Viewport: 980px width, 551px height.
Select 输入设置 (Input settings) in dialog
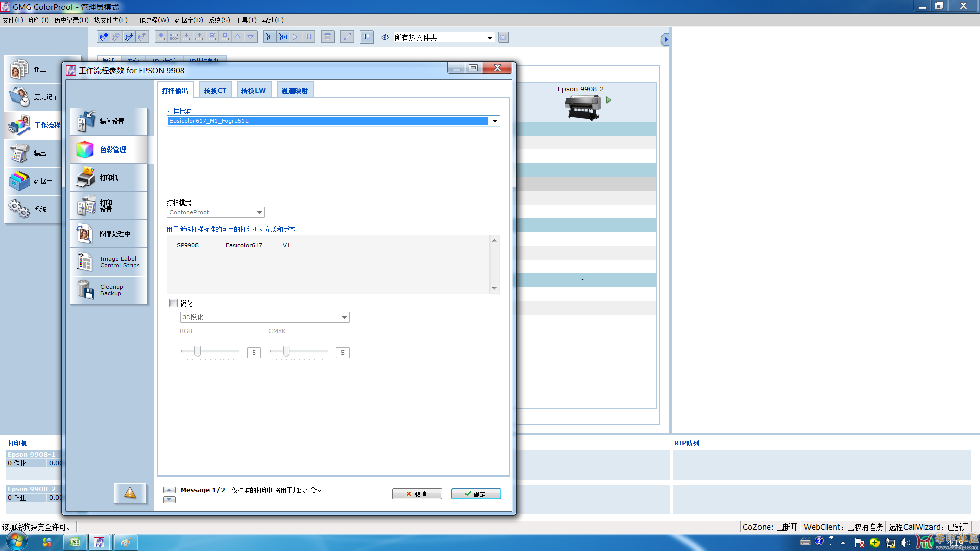pyautogui.click(x=109, y=121)
